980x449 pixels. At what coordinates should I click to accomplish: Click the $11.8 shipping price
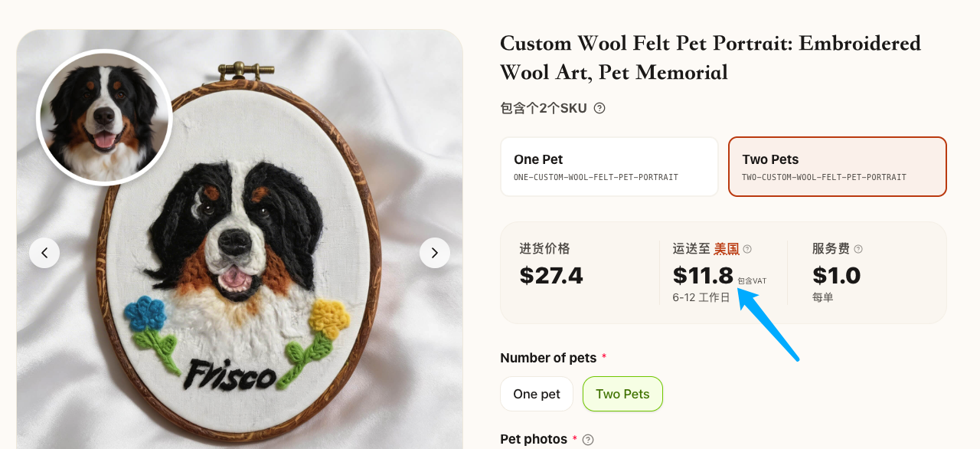[703, 275]
